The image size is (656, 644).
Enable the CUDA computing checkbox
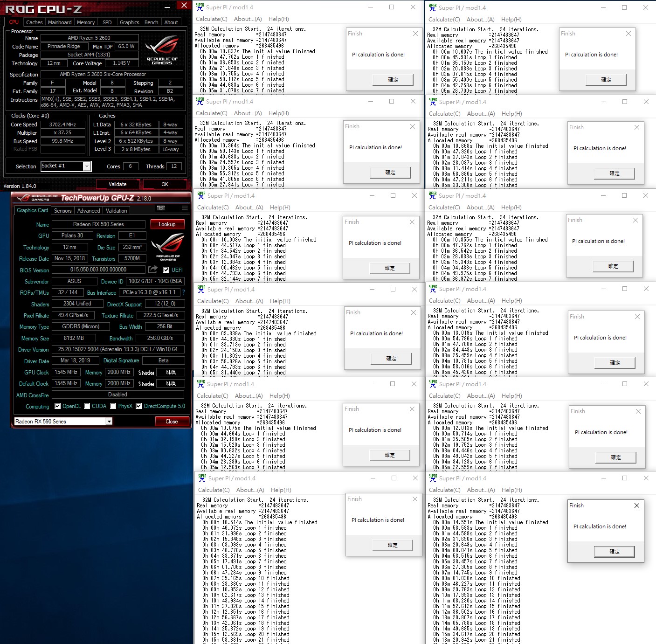[x=87, y=406]
